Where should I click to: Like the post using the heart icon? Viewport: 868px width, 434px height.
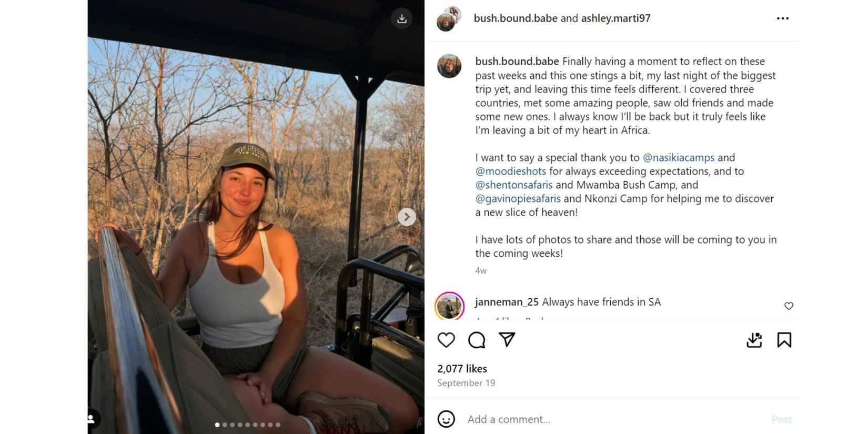[446, 340]
